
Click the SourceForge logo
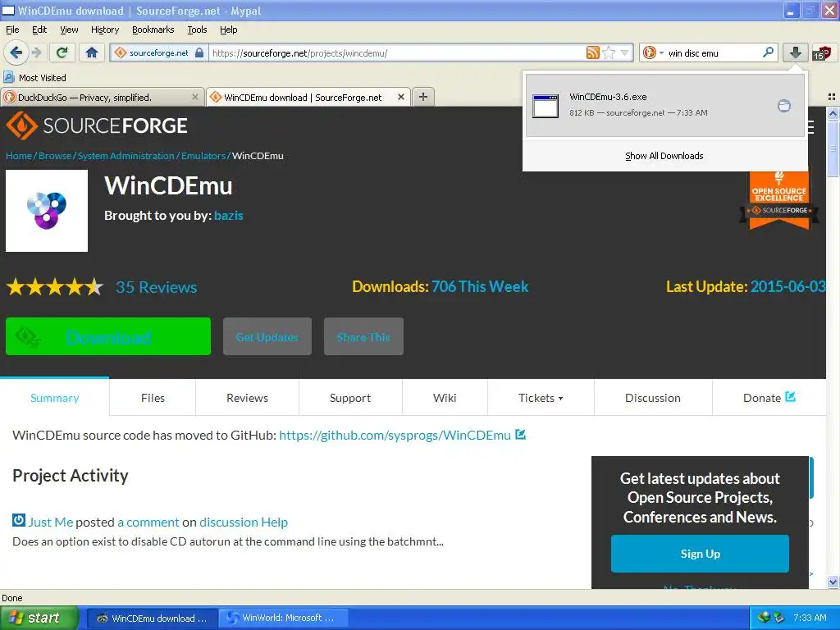pos(97,126)
